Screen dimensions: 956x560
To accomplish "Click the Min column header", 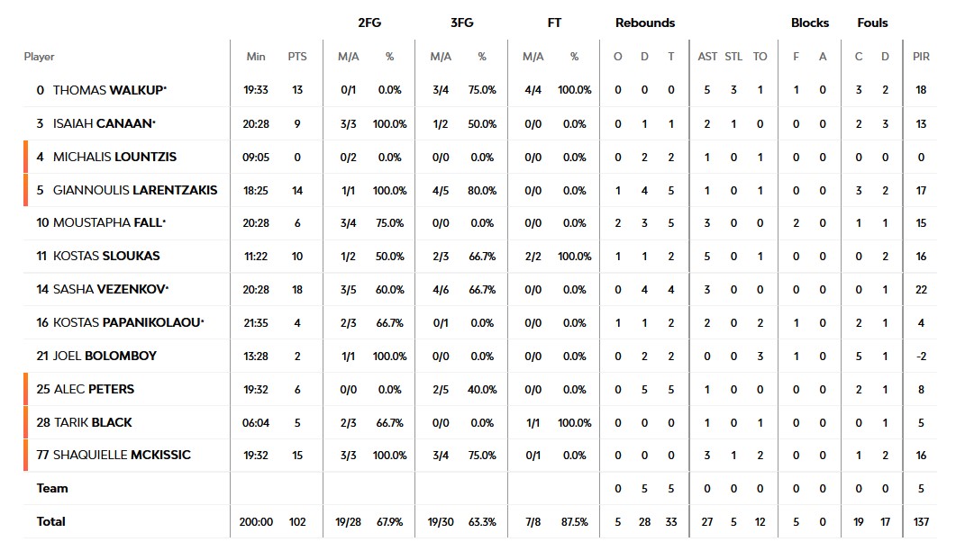I will [256, 57].
